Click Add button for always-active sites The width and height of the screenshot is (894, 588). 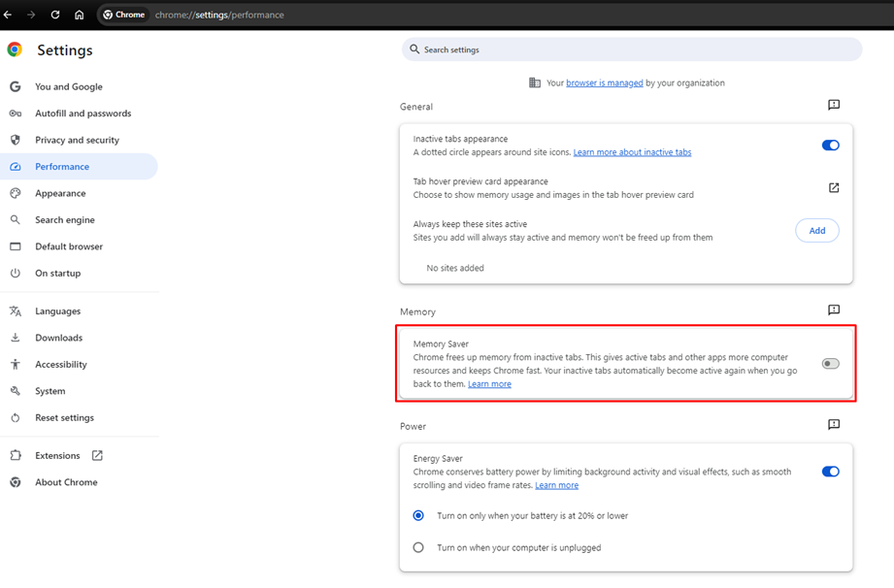click(x=817, y=231)
